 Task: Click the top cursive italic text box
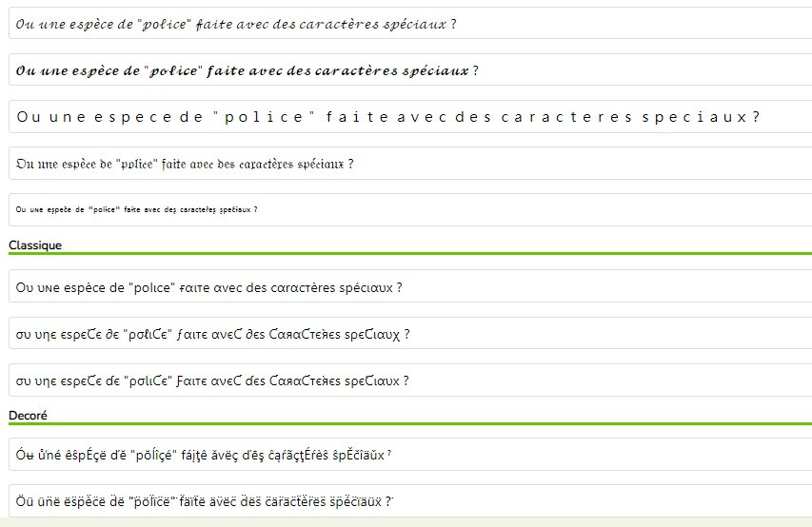[409, 23]
